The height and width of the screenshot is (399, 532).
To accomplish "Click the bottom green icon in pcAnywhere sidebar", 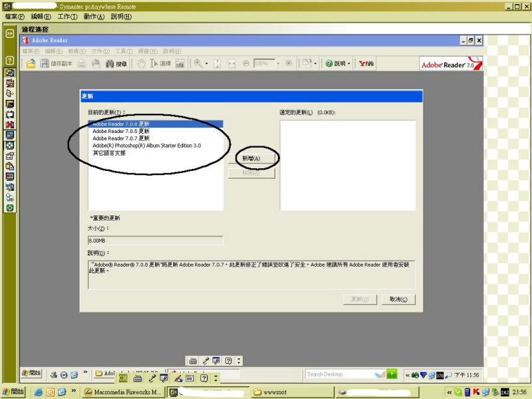I will [10, 208].
